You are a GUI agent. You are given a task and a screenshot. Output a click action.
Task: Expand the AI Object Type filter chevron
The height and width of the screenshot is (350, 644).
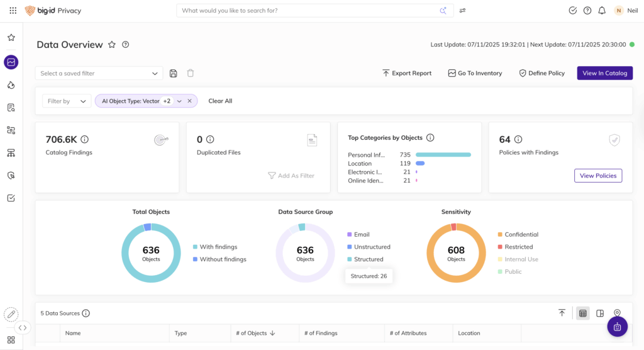pos(179,101)
